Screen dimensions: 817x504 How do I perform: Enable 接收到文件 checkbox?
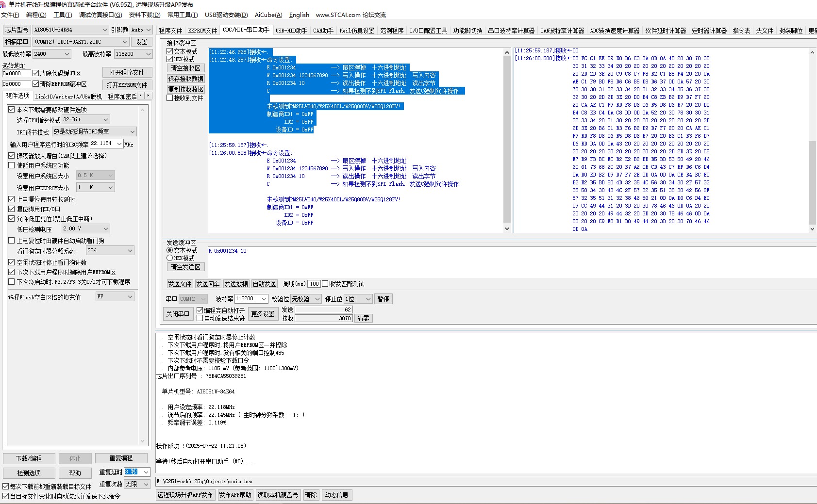pyautogui.click(x=170, y=98)
